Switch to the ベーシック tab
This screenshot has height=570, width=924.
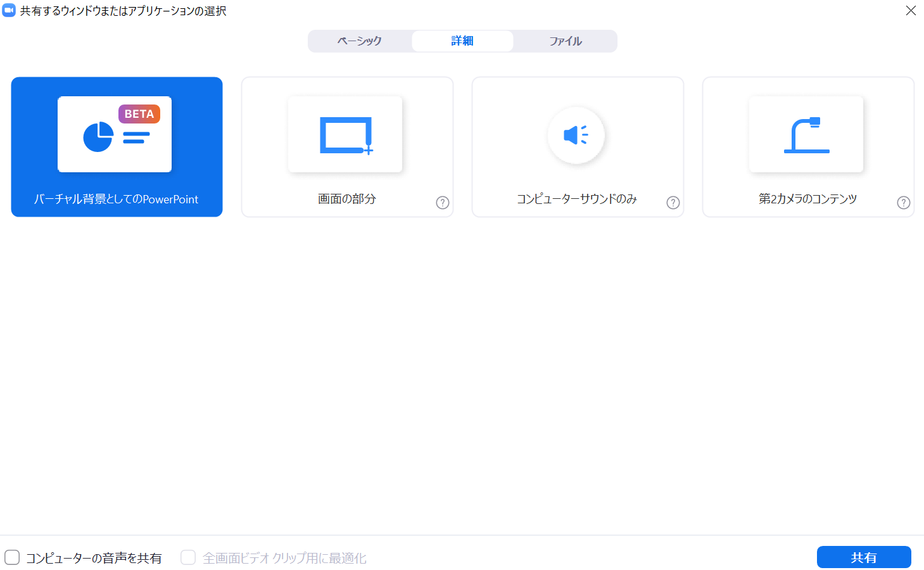tap(359, 41)
